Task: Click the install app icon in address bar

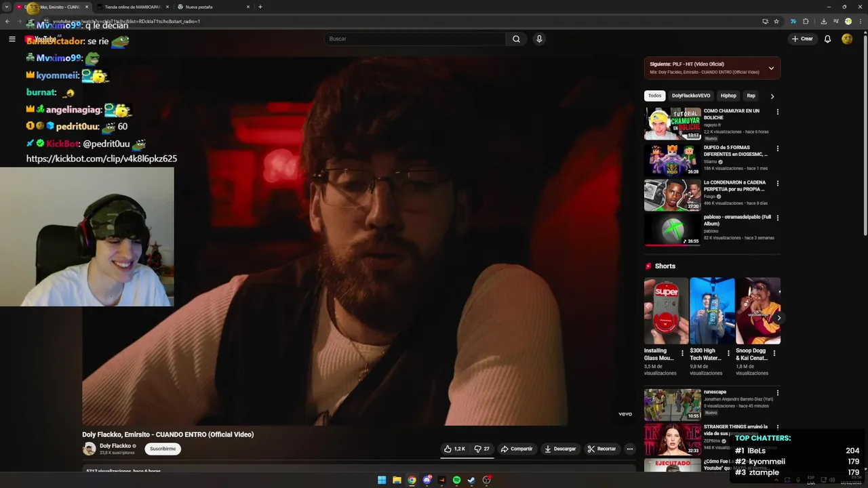Action: (x=765, y=22)
